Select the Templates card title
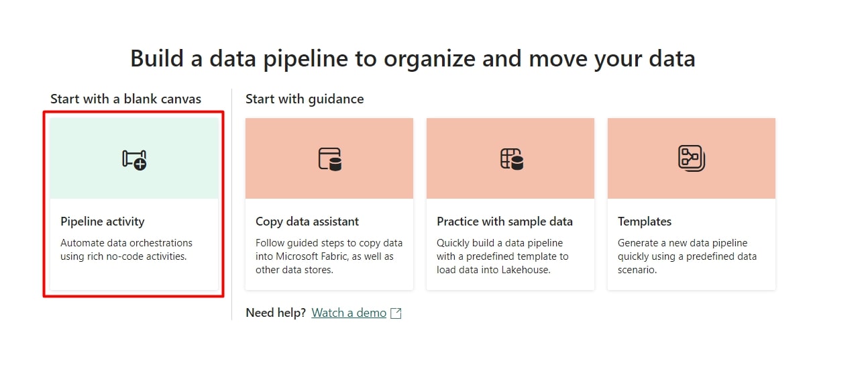The image size is (868, 388). [645, 222]
